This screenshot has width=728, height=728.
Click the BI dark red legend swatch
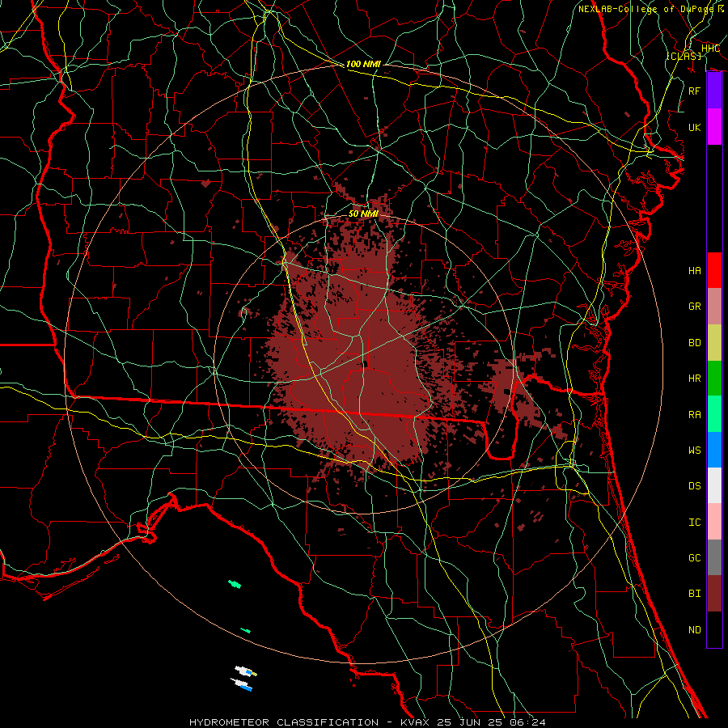[714, 594]
